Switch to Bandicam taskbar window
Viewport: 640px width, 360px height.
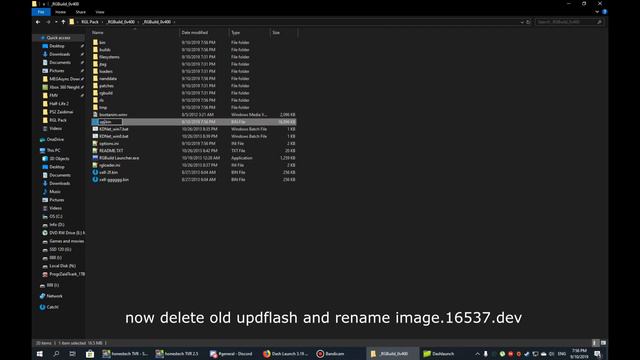(x=331, y=354)
